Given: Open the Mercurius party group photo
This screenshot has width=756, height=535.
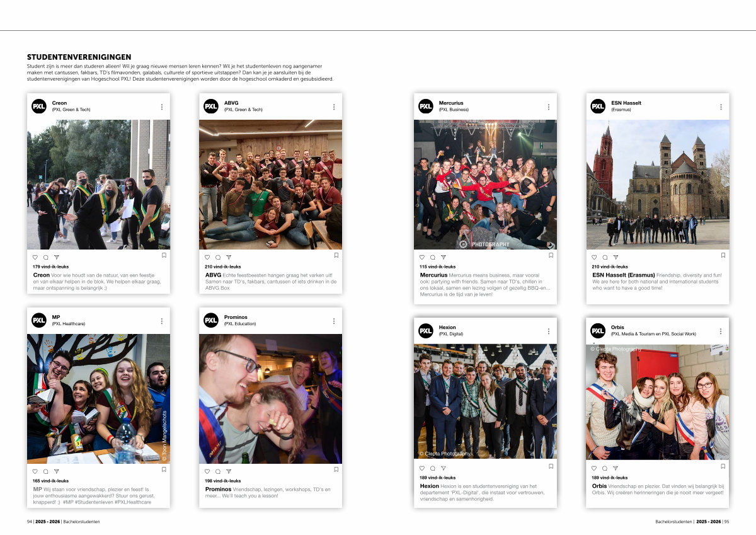Looking at the screenshot, I should [485, 185].
